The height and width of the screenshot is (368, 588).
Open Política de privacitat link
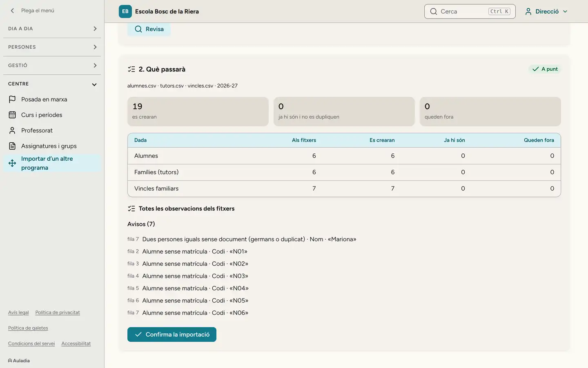point(58,312)
